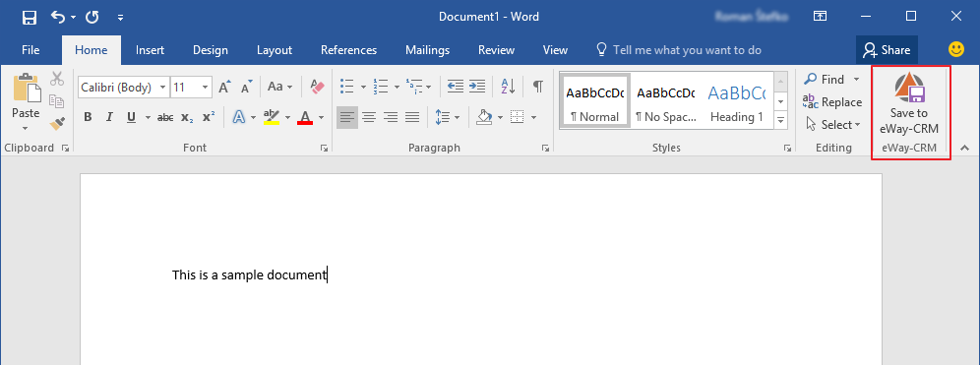This screenshot has height=365, width=980.
Task: Align text left
Action: 347,117
